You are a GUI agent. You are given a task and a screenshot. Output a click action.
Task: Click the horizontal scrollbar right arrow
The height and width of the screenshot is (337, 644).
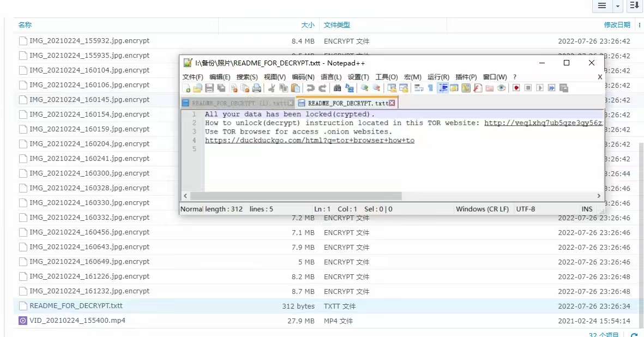599,196
